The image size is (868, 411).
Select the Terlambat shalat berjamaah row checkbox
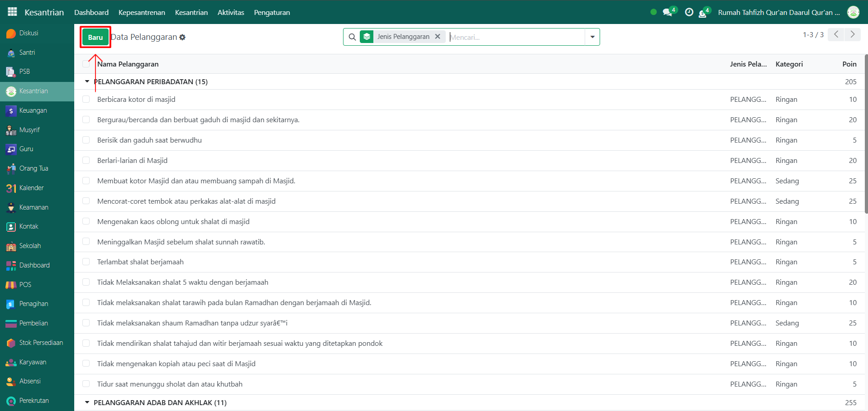click(x=86, y=262)
